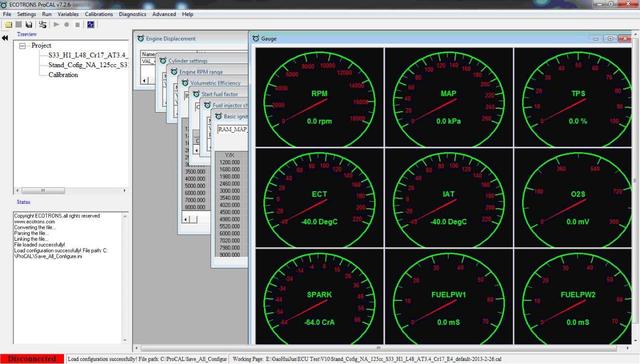Click the IAT gauge
Screen dimensions: 640x364
point(449,198)
